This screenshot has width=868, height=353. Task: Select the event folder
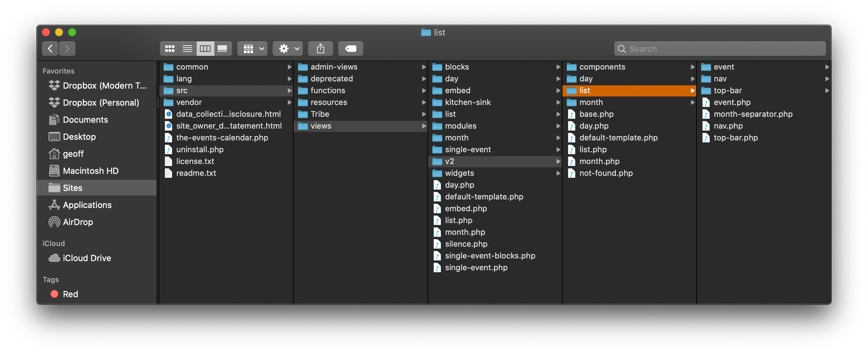point(764,67)
